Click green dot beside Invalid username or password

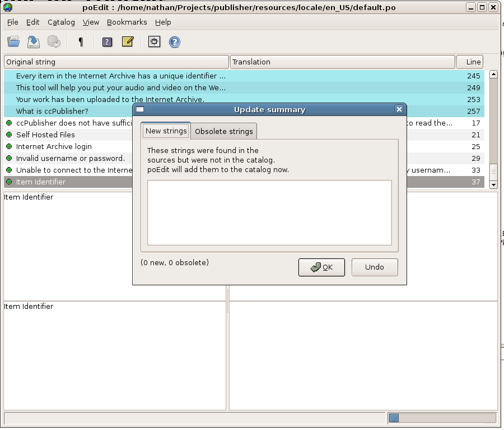9,158
